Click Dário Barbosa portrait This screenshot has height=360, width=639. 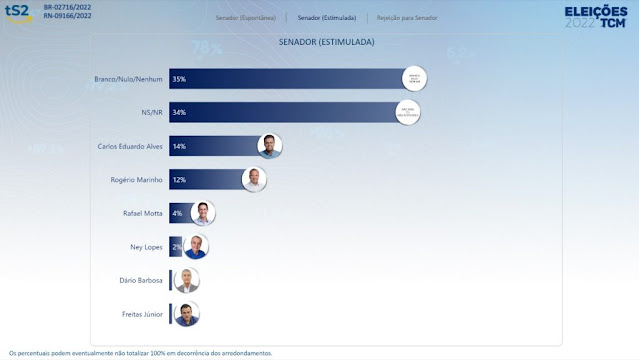coord(187,280)
